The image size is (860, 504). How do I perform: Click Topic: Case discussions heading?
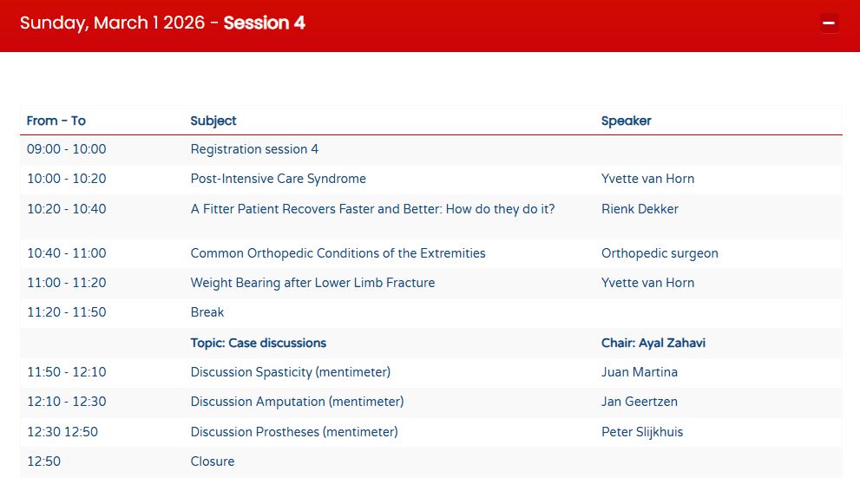click(x=259, y=343)
